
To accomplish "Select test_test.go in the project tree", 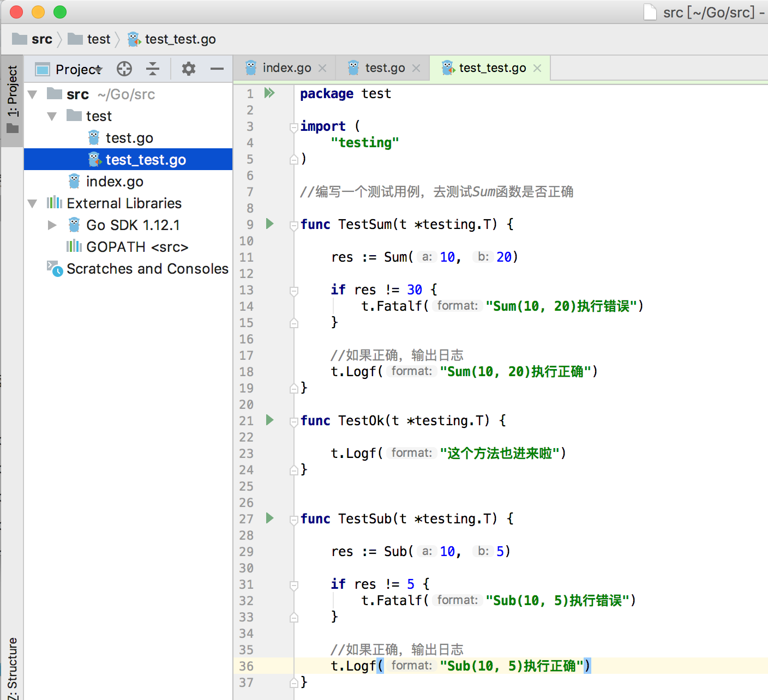I will click(x=128, y=159).
